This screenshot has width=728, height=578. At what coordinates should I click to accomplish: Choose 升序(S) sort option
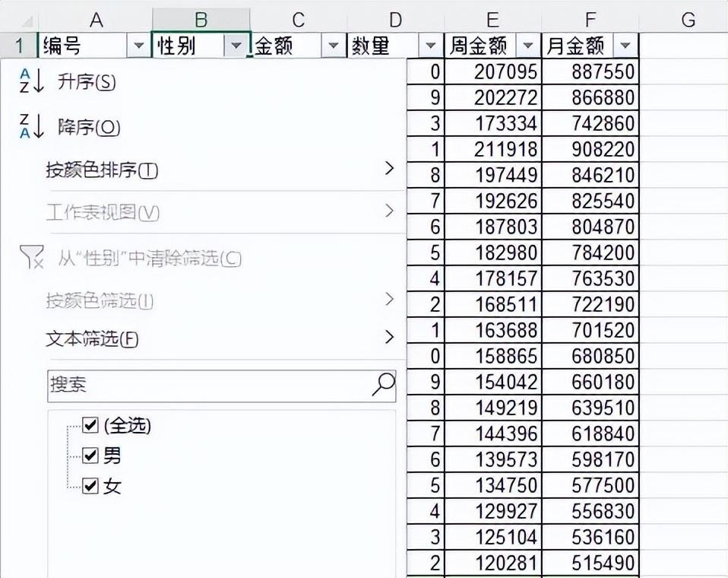tap(87, 82)
